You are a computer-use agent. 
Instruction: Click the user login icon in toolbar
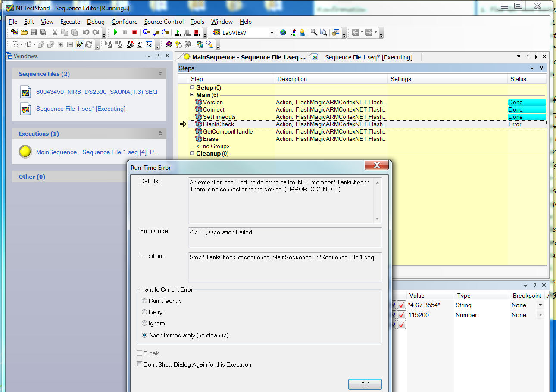302,32
